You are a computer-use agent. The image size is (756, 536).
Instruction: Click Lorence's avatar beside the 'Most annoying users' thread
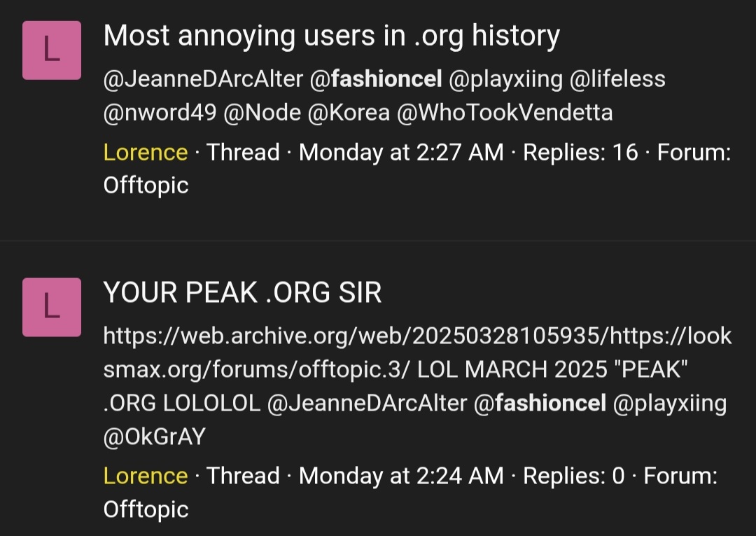(52, 50)
